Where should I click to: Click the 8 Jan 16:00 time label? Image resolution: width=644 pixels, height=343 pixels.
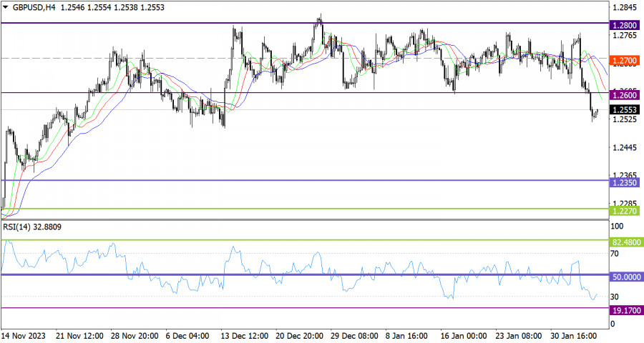tap(406, 336)
